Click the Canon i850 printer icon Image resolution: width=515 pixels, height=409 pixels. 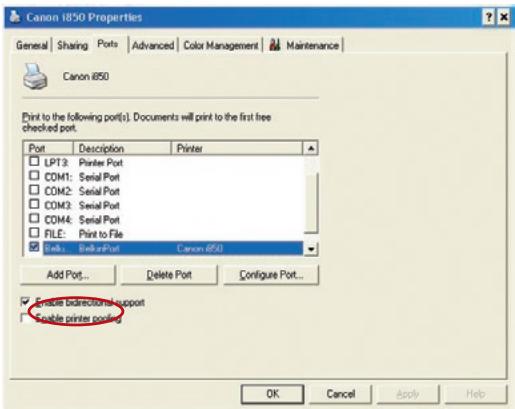pyautogui.click(x=35, y=76)
